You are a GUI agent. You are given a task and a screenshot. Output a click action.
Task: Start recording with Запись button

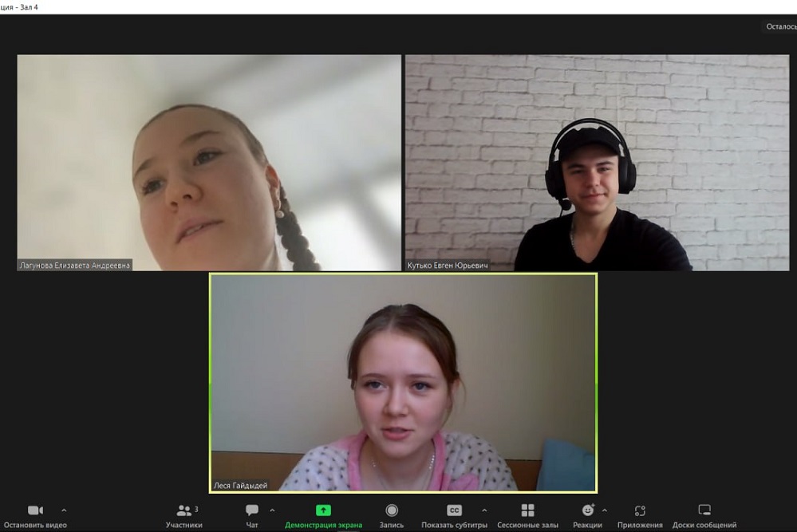tap(392, 516)
